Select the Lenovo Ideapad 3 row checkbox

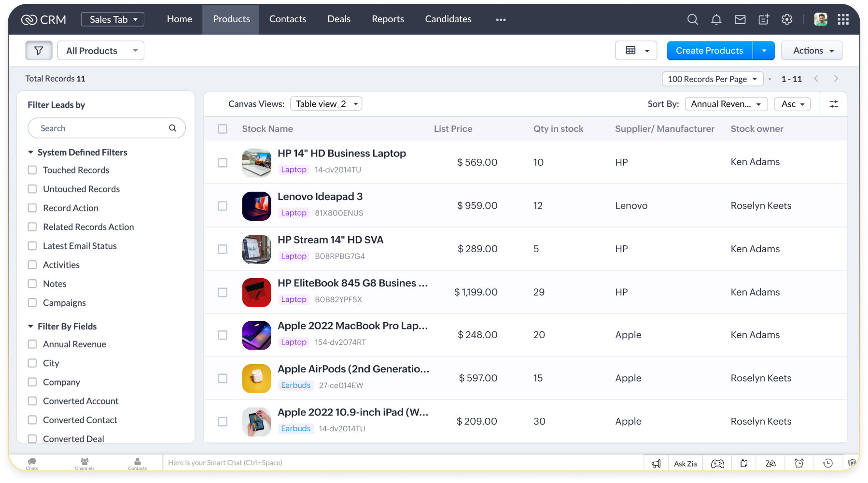pos(223,206)
